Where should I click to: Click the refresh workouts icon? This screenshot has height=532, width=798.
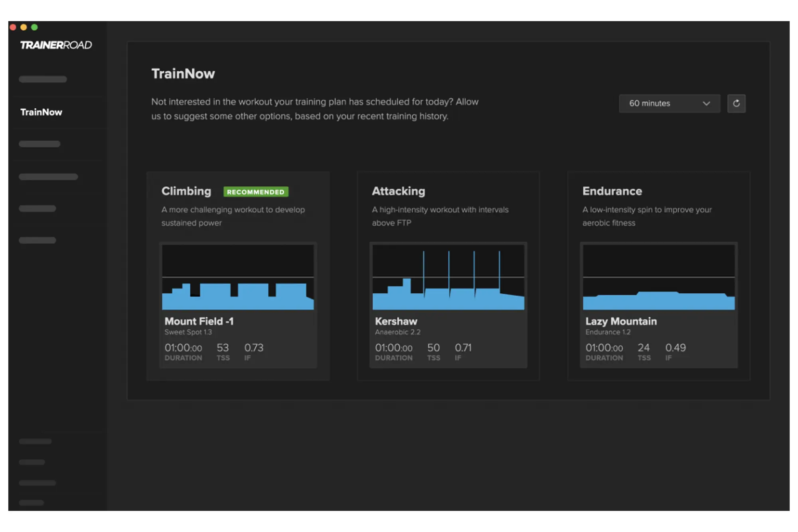click(x=737, y=104)
